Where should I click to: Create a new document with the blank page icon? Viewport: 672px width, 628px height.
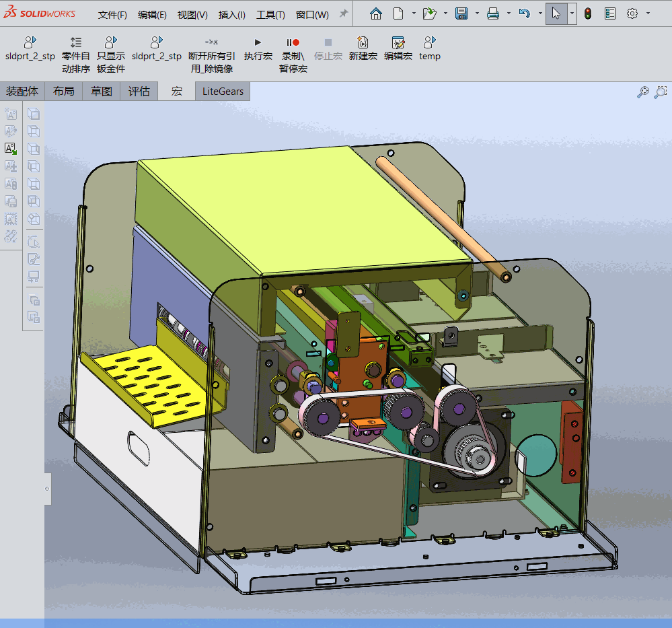tap(398, 13)
